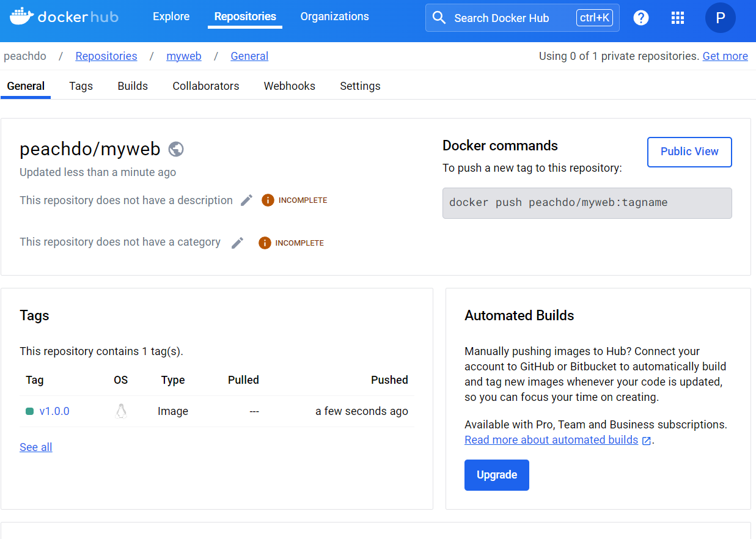Click the Updated less than a minute ago text
This screenshot has width=756, height=539.
98,172
